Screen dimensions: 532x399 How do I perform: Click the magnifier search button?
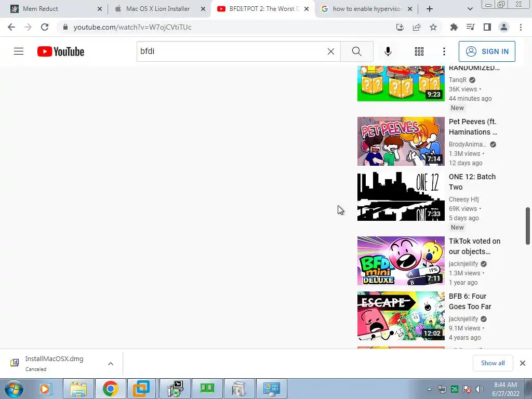pyautogui.click(x=356, y=51)
